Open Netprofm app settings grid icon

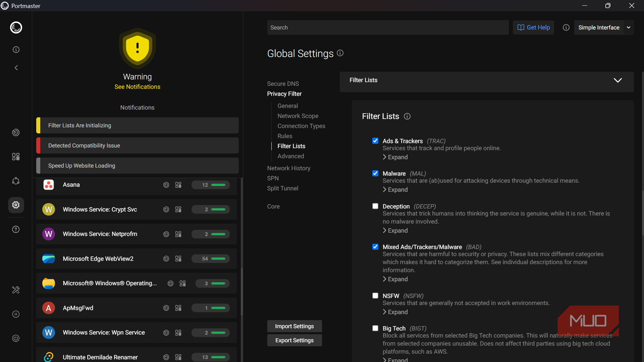pyautogui.click(x=178, y=234)
